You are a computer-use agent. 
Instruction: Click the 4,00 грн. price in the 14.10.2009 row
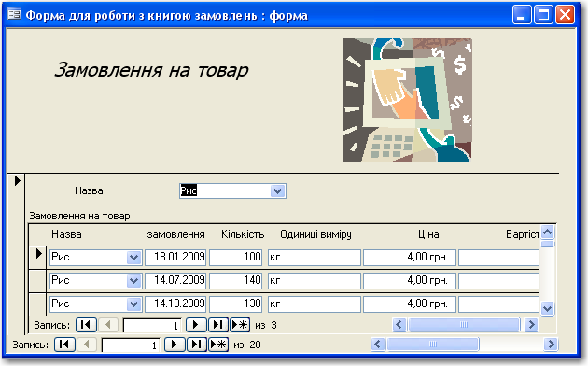410,304
